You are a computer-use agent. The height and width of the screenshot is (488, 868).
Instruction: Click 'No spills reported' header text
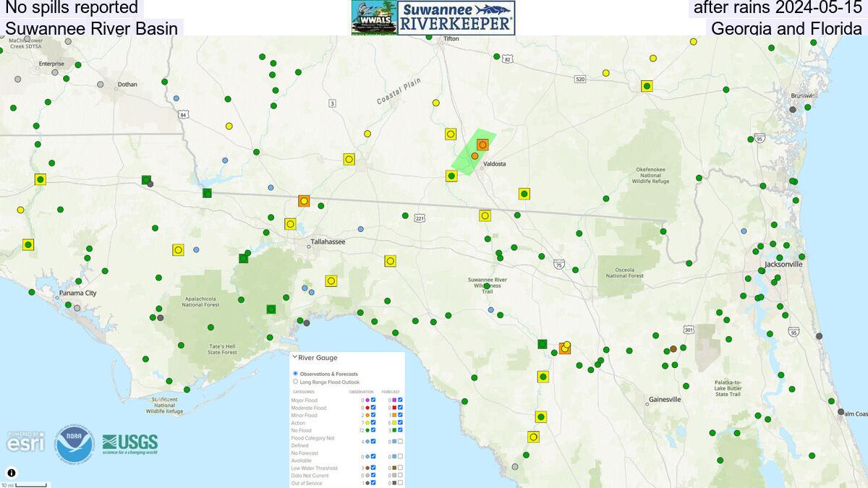tap(72, 8)
